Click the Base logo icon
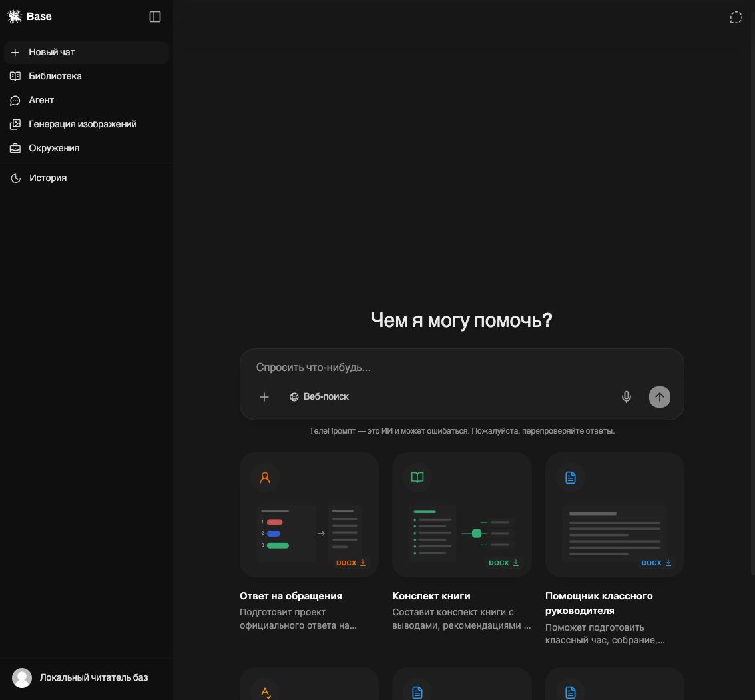755x700 pixels. 15,17
